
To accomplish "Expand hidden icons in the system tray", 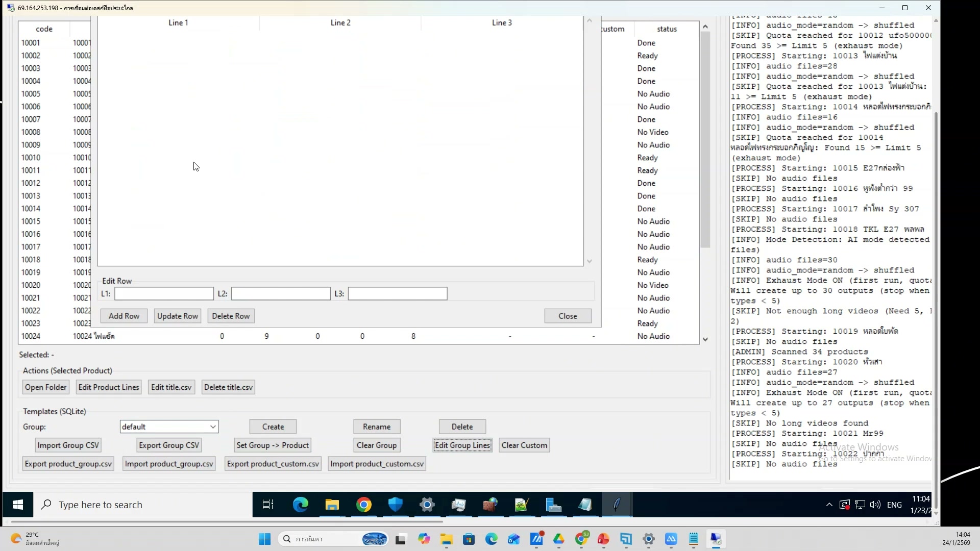I will [828, 505].
